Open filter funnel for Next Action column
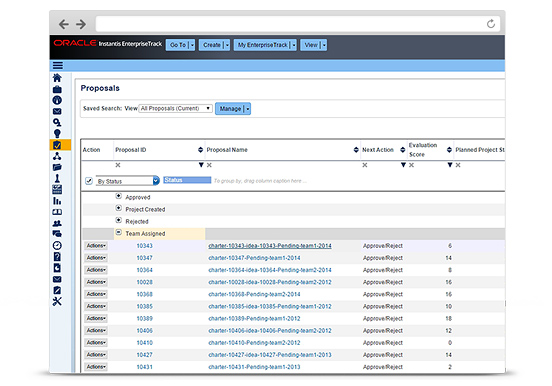 pyautogui.click(x=403, y=165)
